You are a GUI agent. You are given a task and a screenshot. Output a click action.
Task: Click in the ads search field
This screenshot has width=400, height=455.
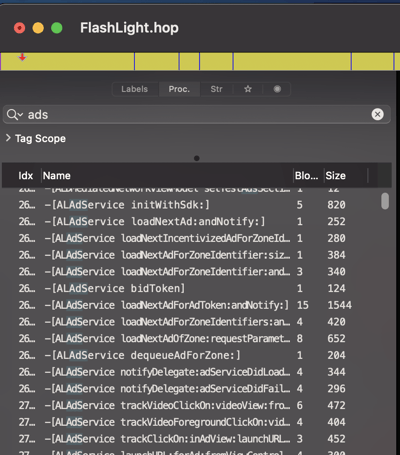click(x=197, y=115)
